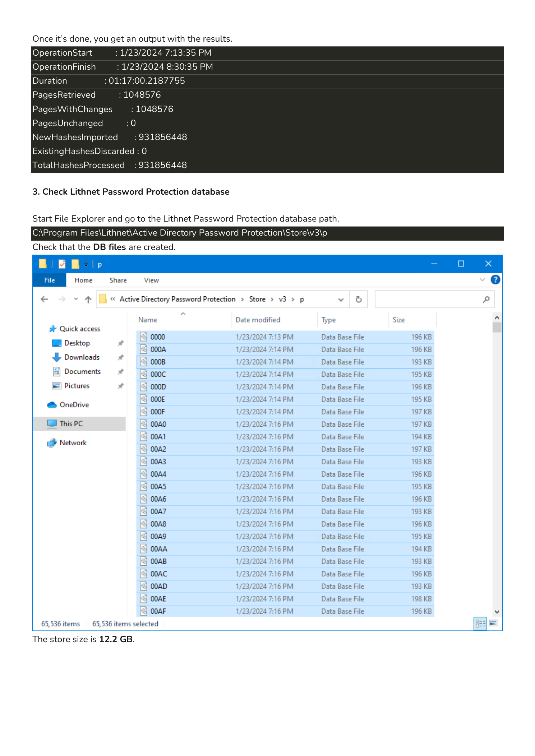Click file icon of 00AC
The height and width of the screenshot is (756, 535).
pyautogui.click(x=144, y=574)
